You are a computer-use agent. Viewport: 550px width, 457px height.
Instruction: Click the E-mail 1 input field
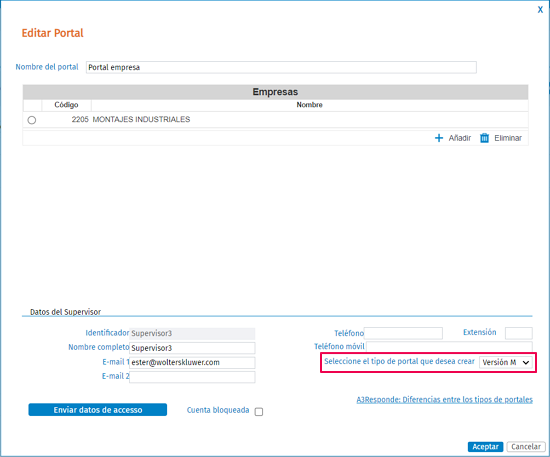[192, 362]
